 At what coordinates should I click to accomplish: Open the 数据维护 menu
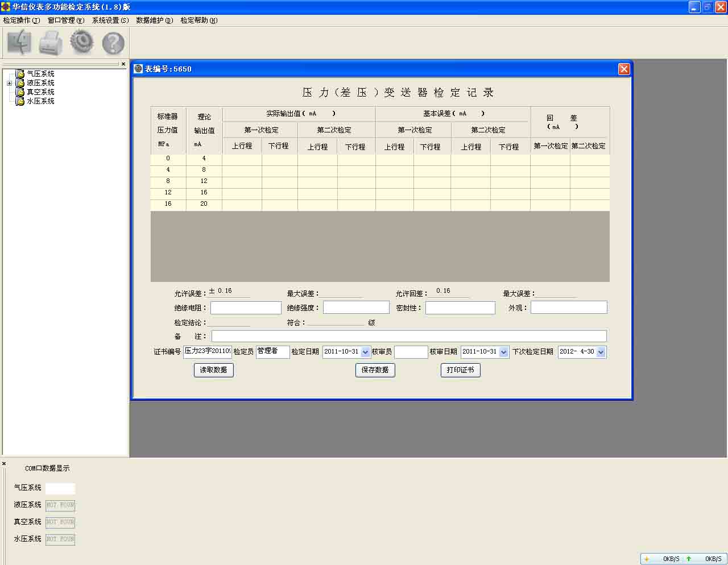tap(154, 20)
